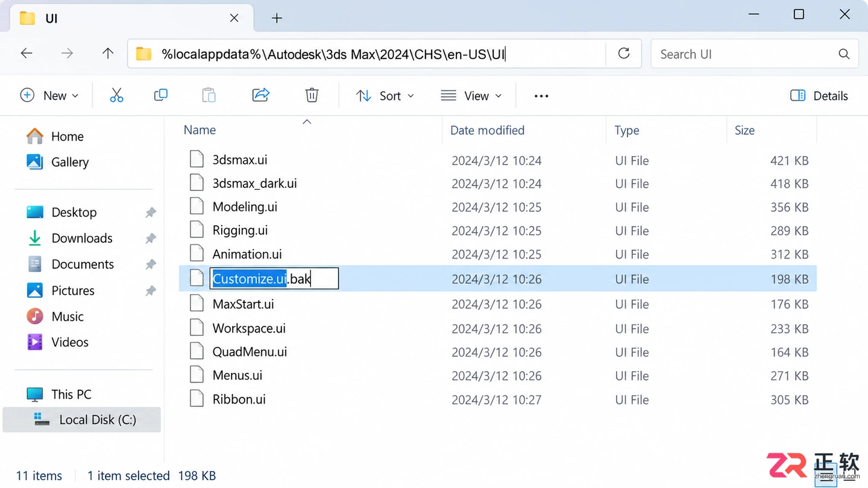Toggle the Details pane button
This screenshot has height=488, width=868.
tap(819, 96)
